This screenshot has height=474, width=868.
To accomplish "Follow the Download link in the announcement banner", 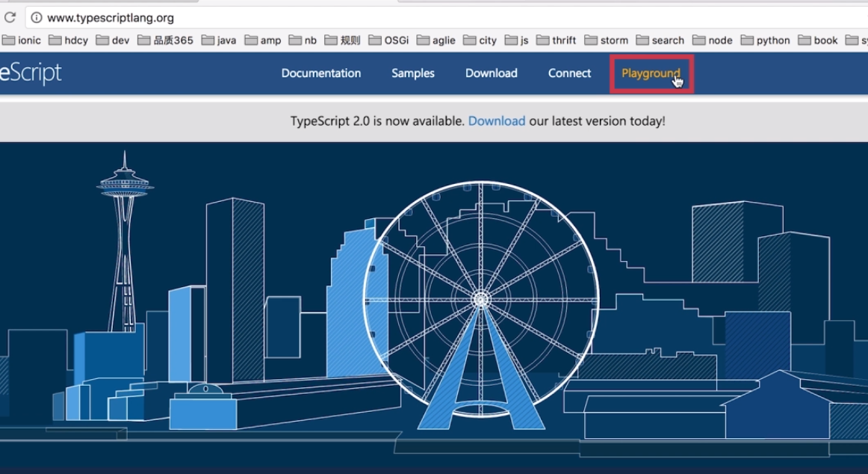I will click(x=497, y=120).
